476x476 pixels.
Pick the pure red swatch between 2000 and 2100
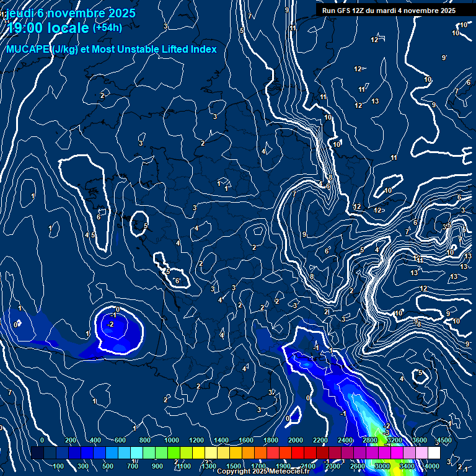point(297,452)
